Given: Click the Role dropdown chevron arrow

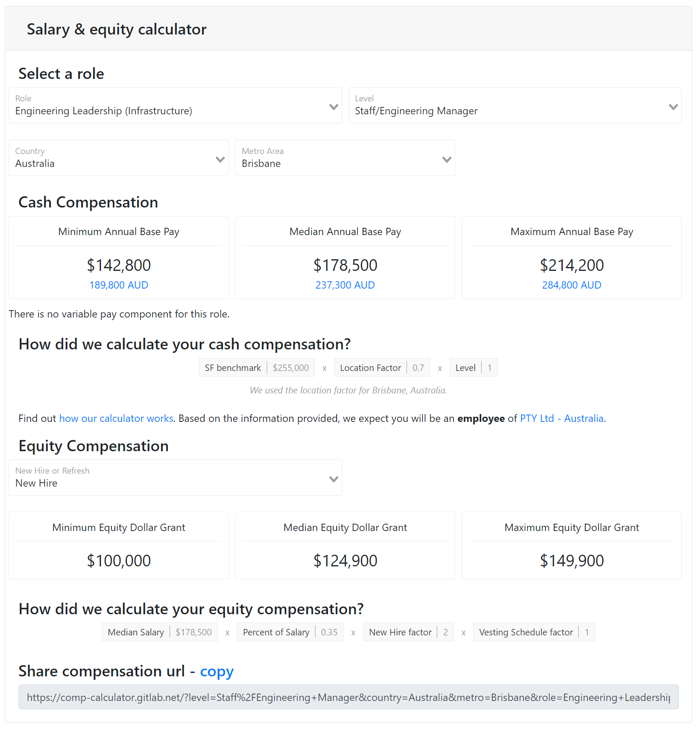Looking at the screenshot, I should [x=334, y=107].
